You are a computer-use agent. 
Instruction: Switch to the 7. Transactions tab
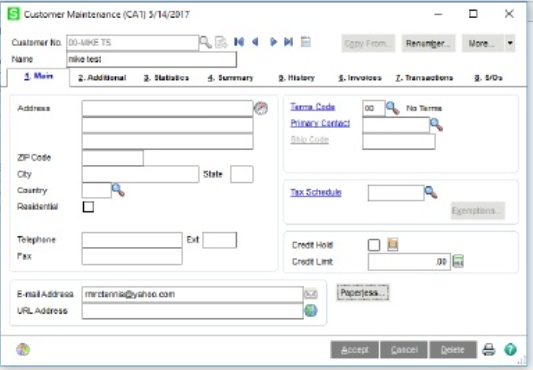(424, 78)
